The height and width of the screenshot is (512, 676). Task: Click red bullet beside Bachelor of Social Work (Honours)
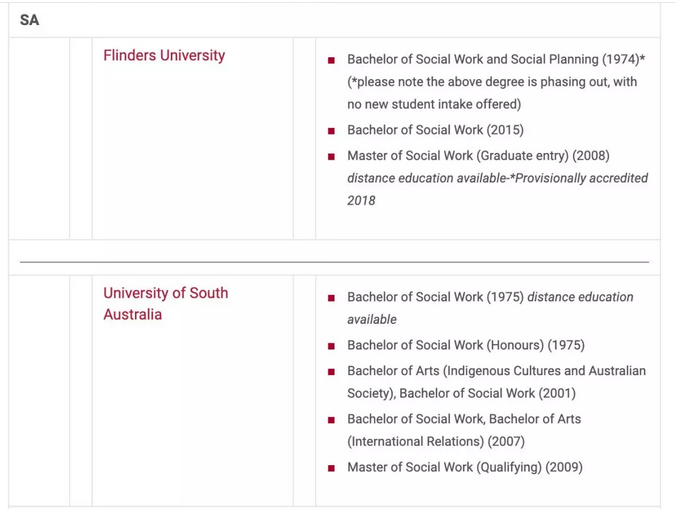click(x=331, y=346)
